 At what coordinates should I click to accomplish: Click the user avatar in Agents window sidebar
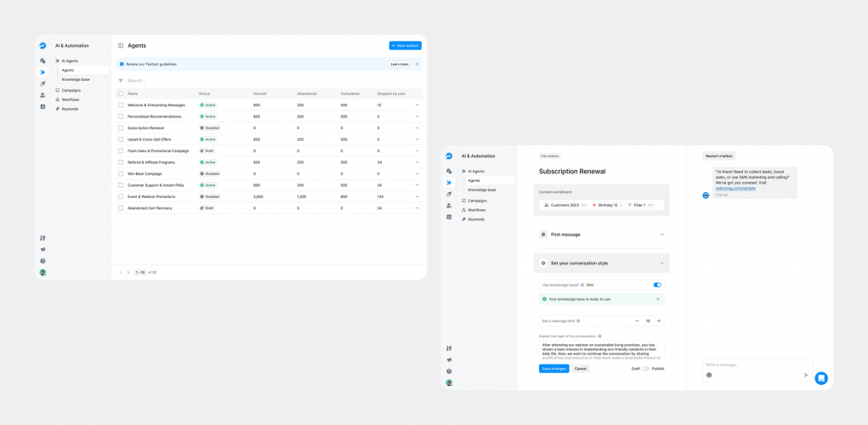click(43, 272)
